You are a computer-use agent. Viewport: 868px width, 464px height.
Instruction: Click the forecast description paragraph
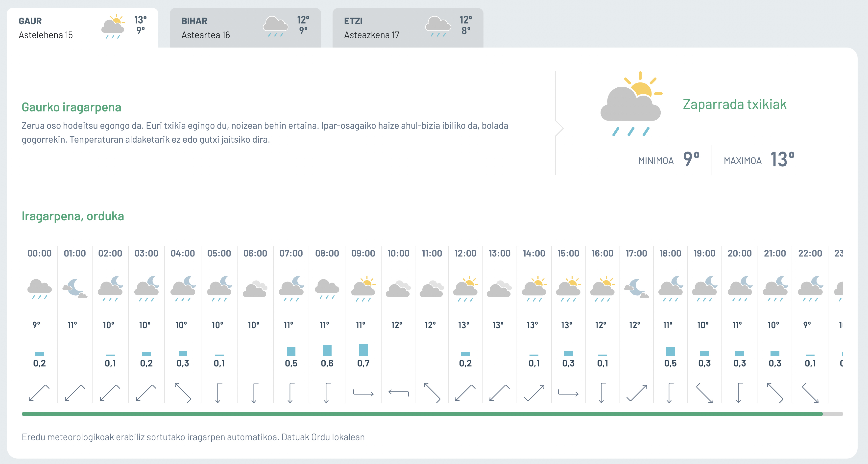coord(265,132)
